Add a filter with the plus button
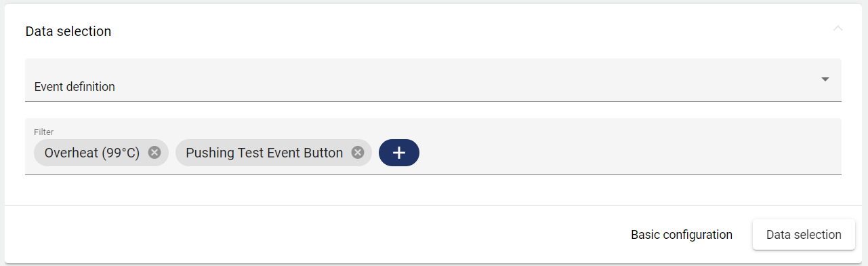This screenshot has width=868, height=266. [399, 153]
